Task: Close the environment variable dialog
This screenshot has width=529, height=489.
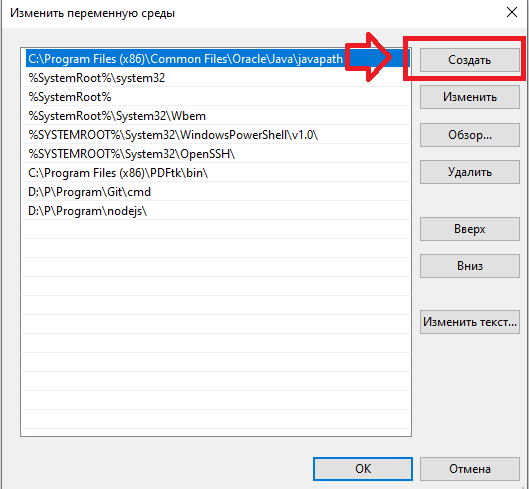Action: [512, 12]
